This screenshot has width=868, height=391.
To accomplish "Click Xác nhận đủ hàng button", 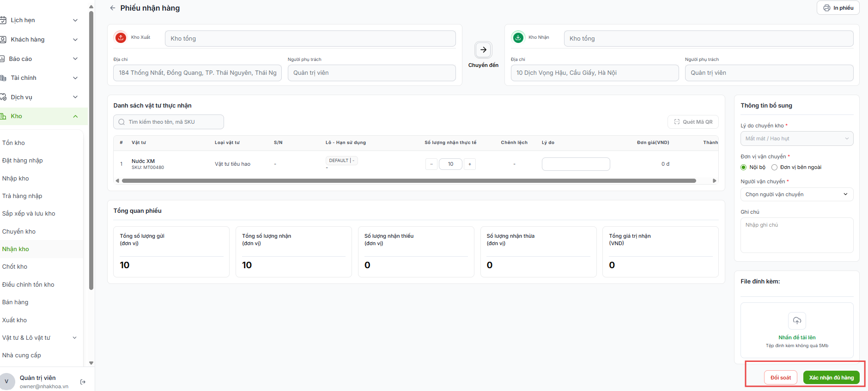I will point(832,378).
